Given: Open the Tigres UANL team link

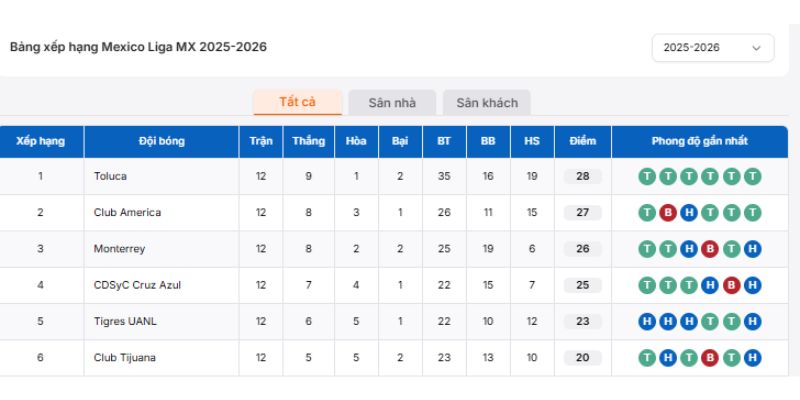Looking at the screenshot, I should [125, 321].
